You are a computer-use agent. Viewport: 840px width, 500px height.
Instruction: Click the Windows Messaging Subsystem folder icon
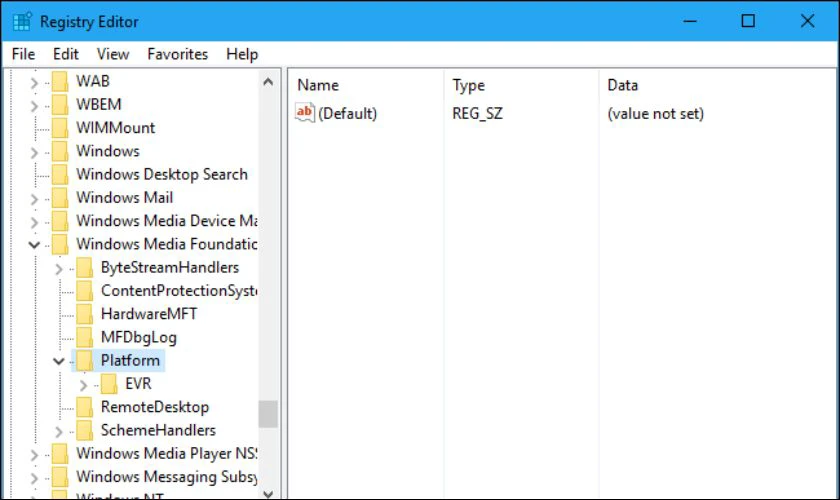click(60, 477)
